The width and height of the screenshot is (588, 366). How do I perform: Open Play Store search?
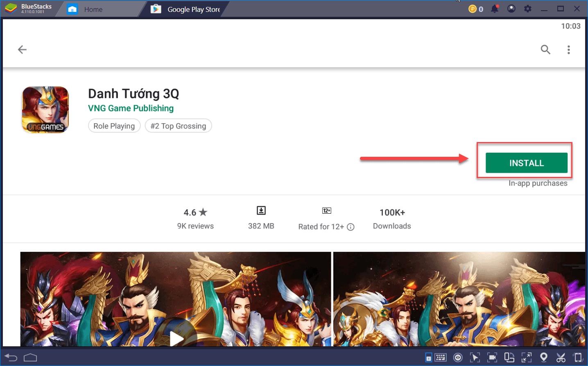[545, 50]
